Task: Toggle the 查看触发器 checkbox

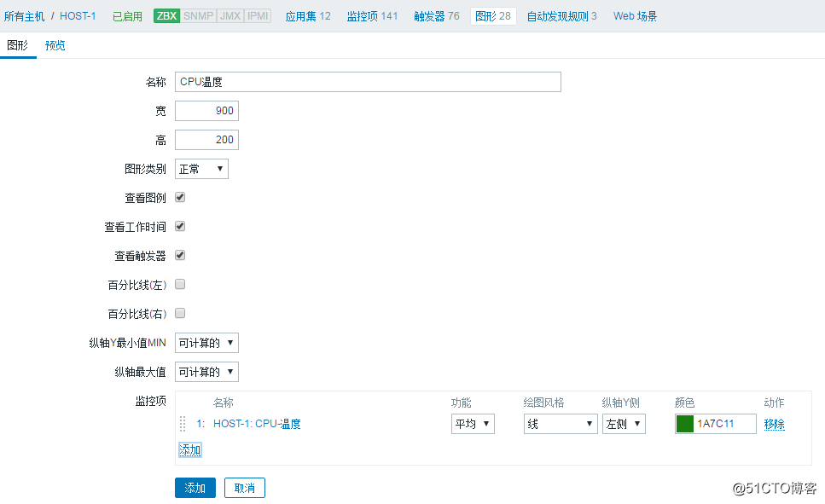Action: (x=180, y=255)
